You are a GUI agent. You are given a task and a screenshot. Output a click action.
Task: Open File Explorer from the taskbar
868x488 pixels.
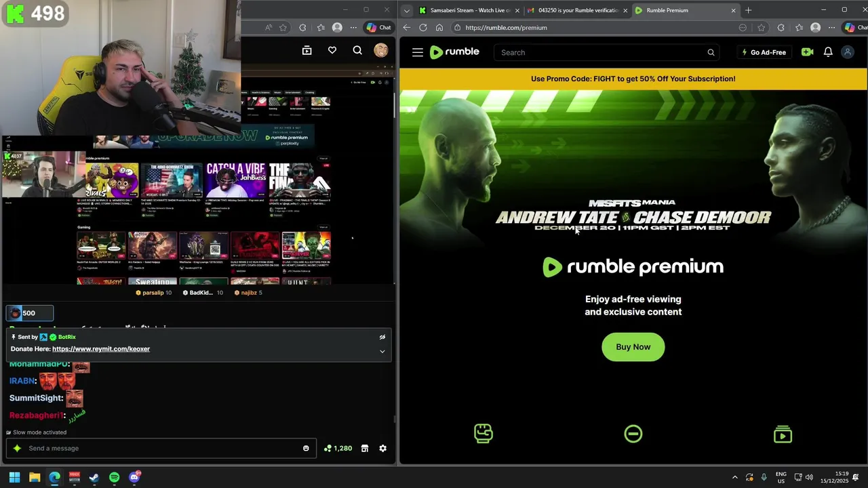coord(35,477)
